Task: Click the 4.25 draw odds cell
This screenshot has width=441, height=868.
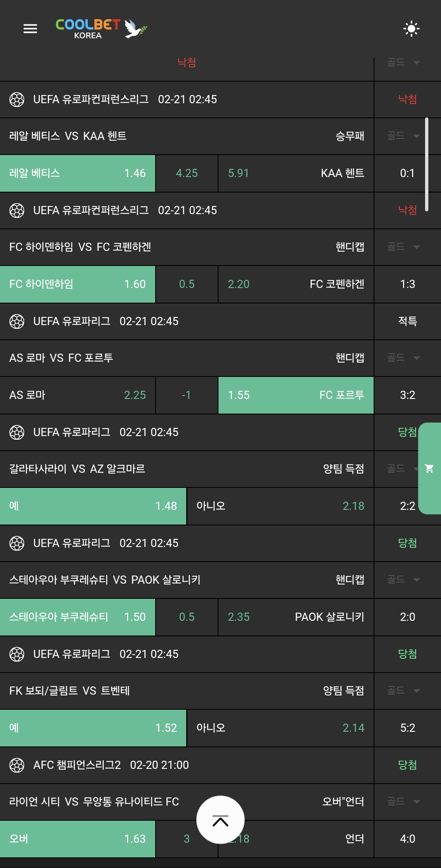Action: pyautogui.click(x=187, y=173)
